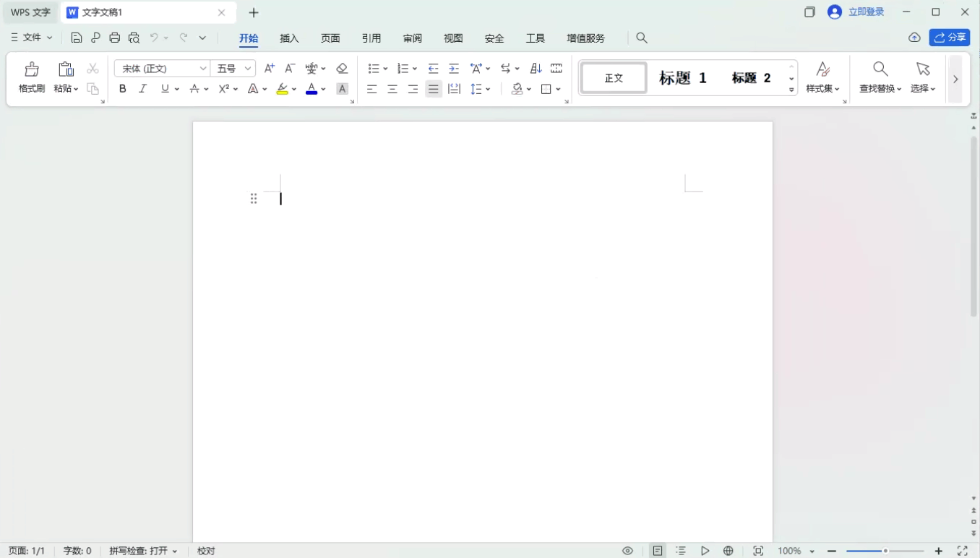This screenshot has width=980, height=558.
Task: Open bullet list dropdown arrow
Action: click(385, 69)
